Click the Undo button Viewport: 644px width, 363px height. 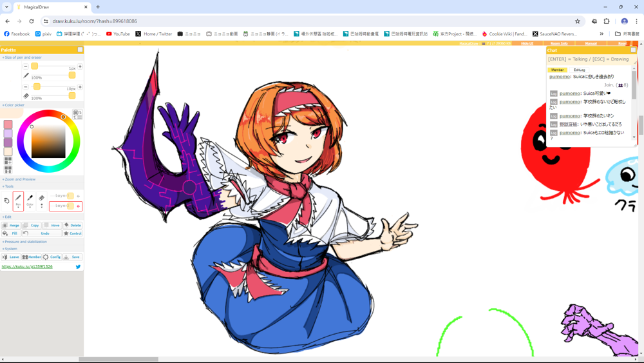tap(42, 233)
